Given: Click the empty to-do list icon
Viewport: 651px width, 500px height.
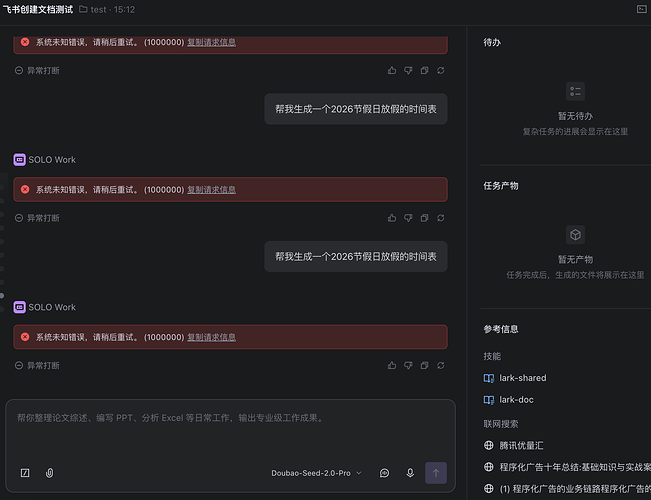Looking at the screenshot, I should (575, 91).
